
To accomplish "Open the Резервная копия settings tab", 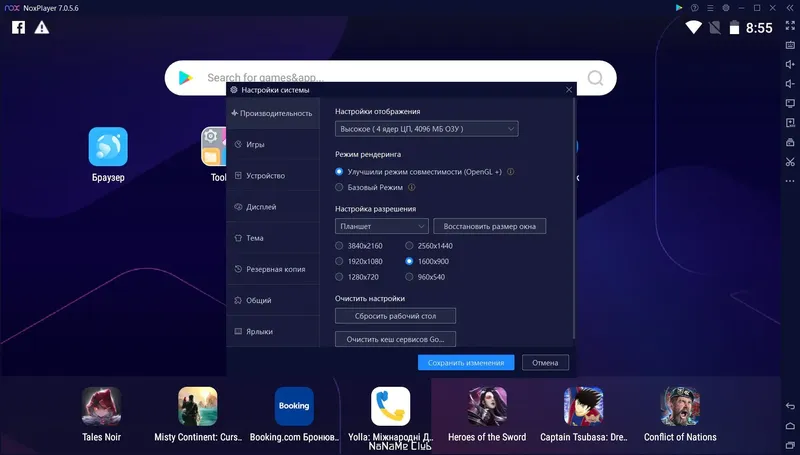I will tap(273, 269).
